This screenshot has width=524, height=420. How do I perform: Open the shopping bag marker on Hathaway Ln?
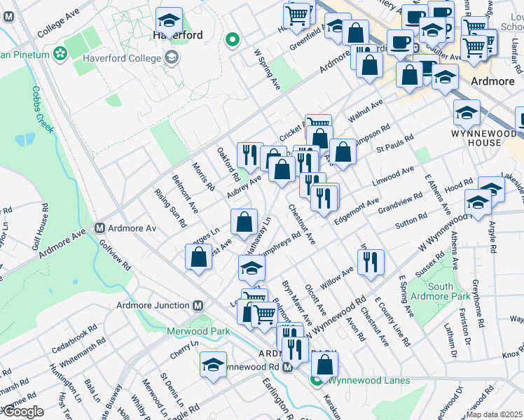(244, 223)
